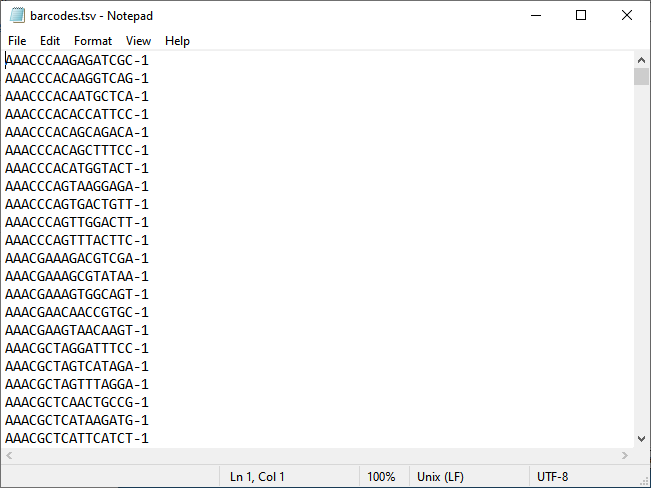This screenshot has width=651, height=488.
Task: Click the line AAACGCTAGGATTTCC-1
Action: coord(77,348)
